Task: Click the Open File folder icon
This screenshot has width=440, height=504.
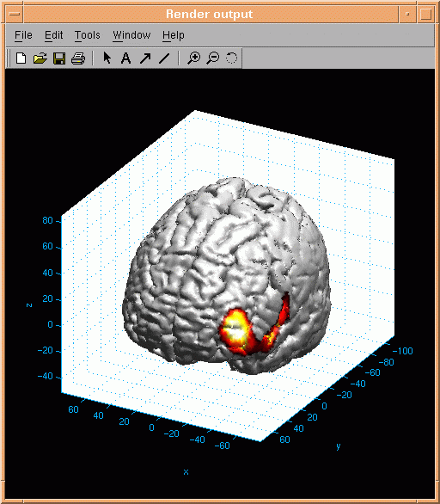Action: pyautogui.click(x=40, y=58)
